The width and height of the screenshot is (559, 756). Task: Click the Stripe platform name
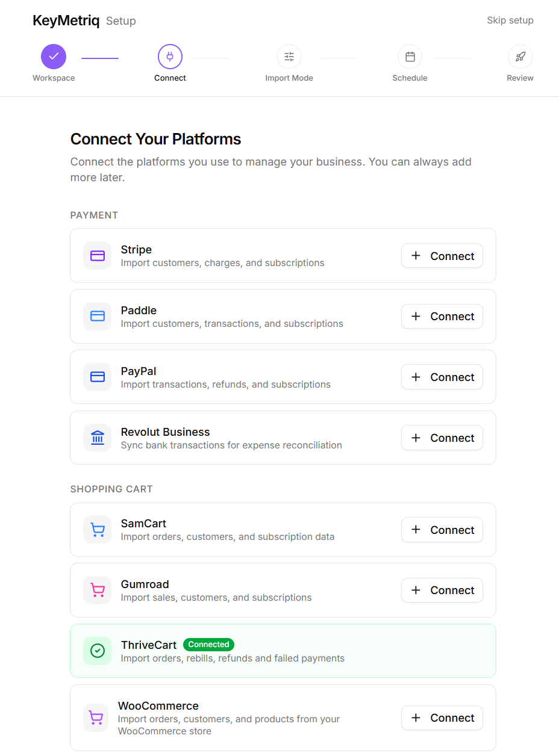coord(136,250)
